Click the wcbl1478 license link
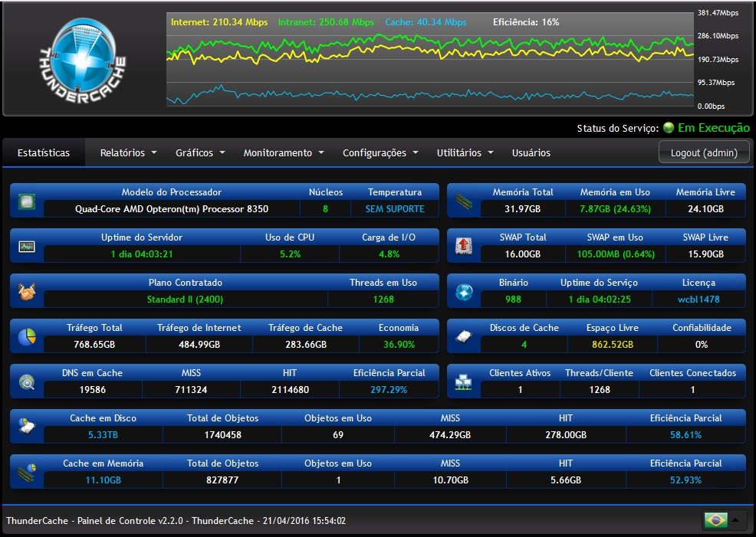The image size is (756, 537). point(698,299)
